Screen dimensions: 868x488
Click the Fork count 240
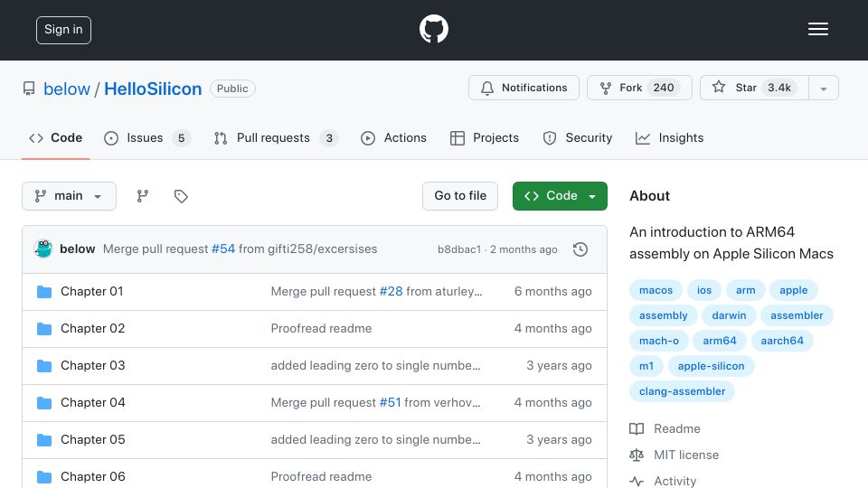click(663, 88)
